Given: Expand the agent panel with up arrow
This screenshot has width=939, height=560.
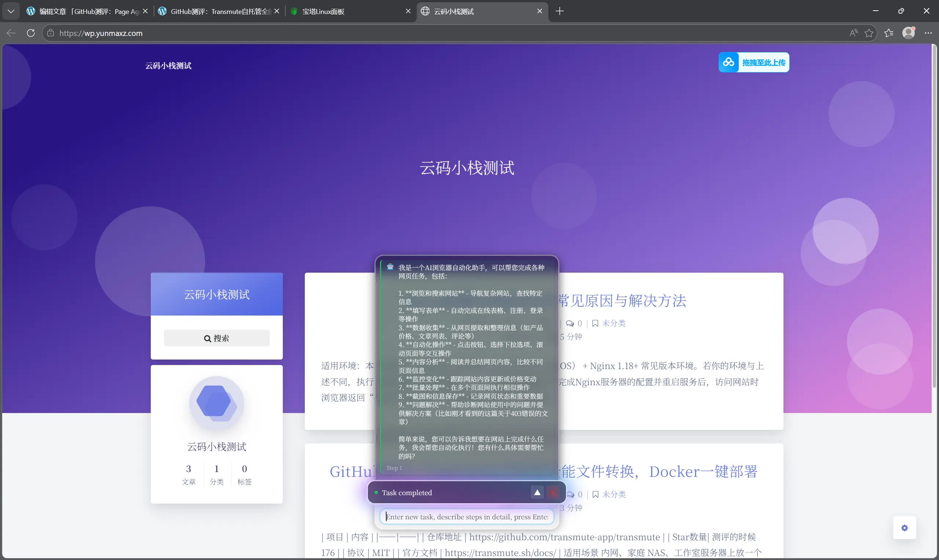Looking at the screenshot, I should tap(537, 493).
